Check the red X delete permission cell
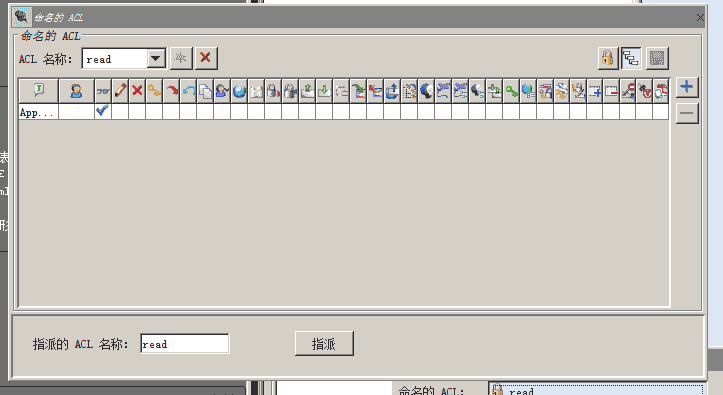Image resolution: width=723 pixels, height=395 pixels. click(x=137, y=112)
